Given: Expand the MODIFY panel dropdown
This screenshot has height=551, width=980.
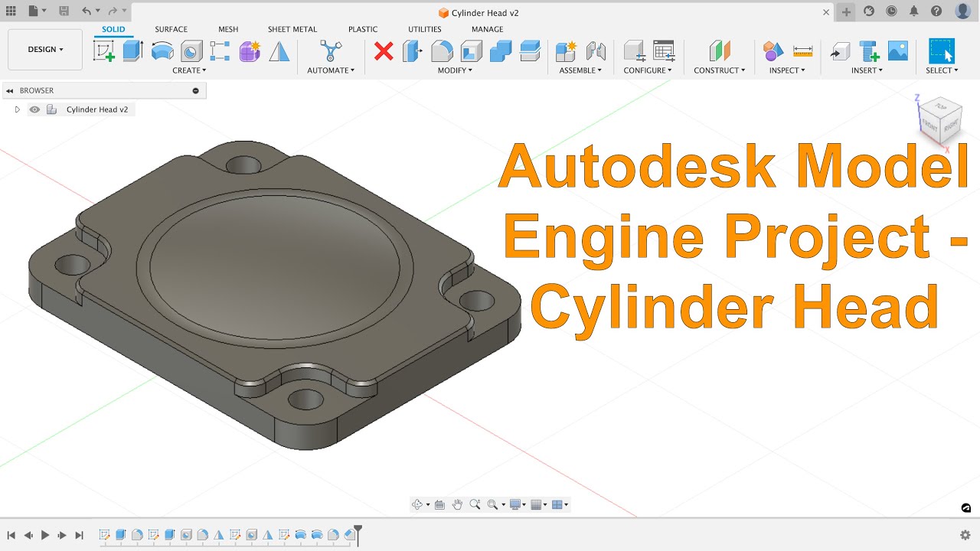Looking at the screenshot, I should (x=455, y=70).
